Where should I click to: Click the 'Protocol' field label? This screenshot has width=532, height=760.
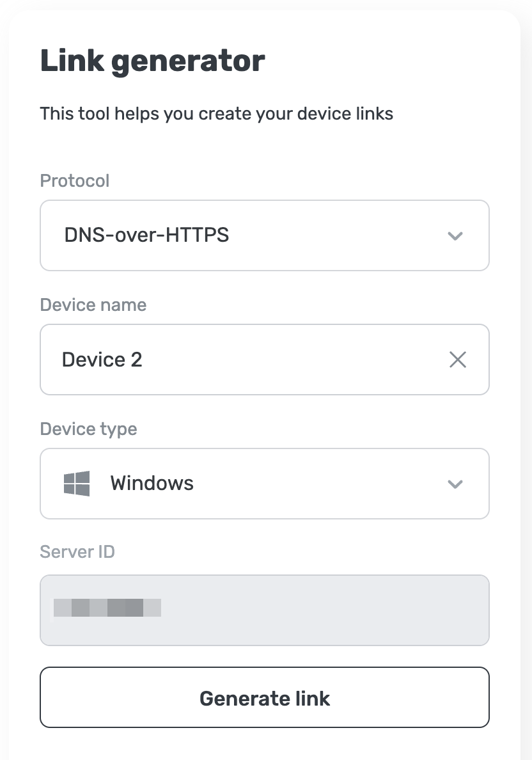coord(75,181)
